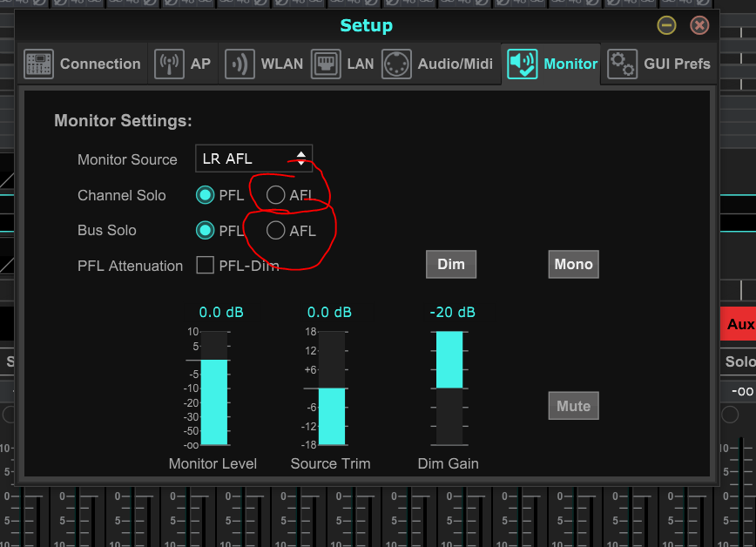Toggle the Mono button
Screen dimensions: 756x547
tap(573, 264)
